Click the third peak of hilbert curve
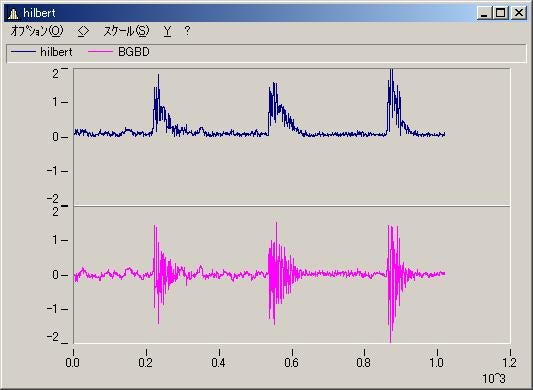This screenshot has width=533, height=390. pyautogui.click(x=391, y=71)
